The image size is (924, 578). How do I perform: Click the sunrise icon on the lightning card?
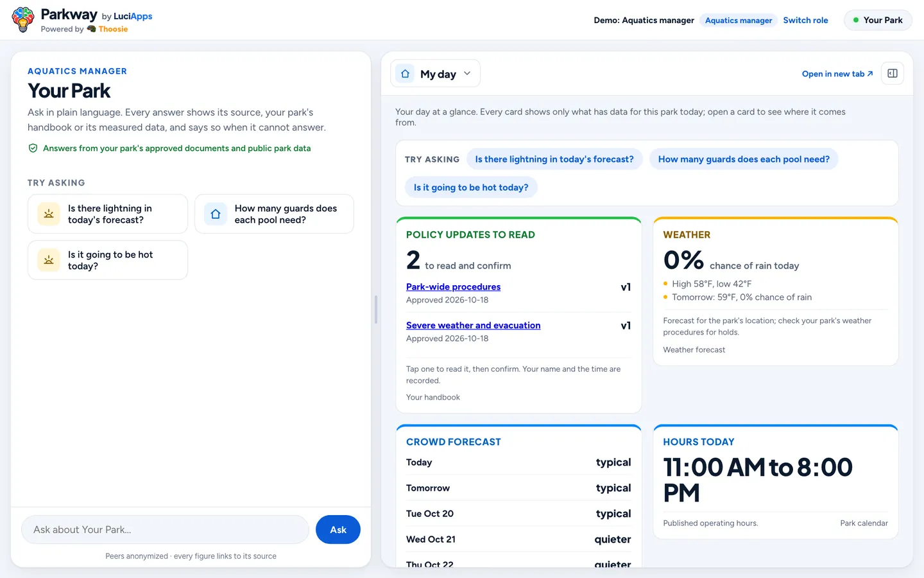[49, 214]
